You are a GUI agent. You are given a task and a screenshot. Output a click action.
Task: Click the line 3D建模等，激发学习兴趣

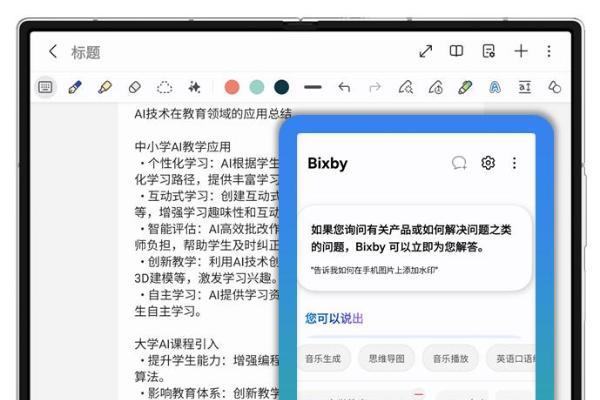(206, 278)
